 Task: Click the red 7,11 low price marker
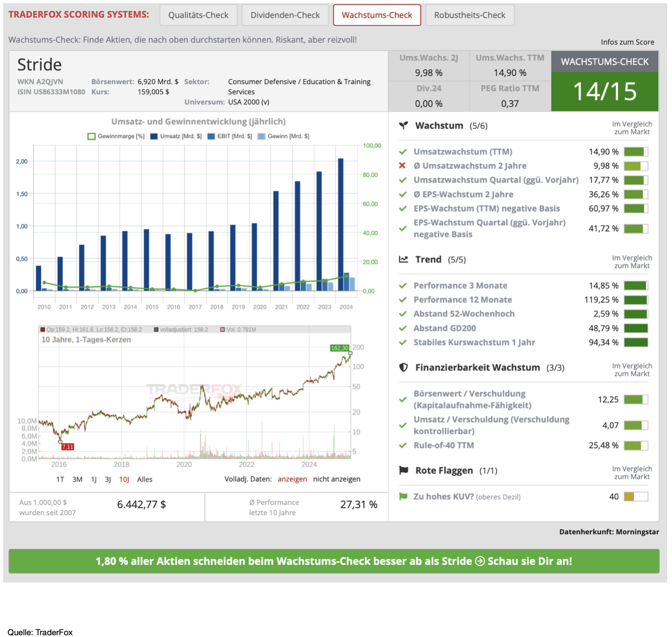point(68,447)
